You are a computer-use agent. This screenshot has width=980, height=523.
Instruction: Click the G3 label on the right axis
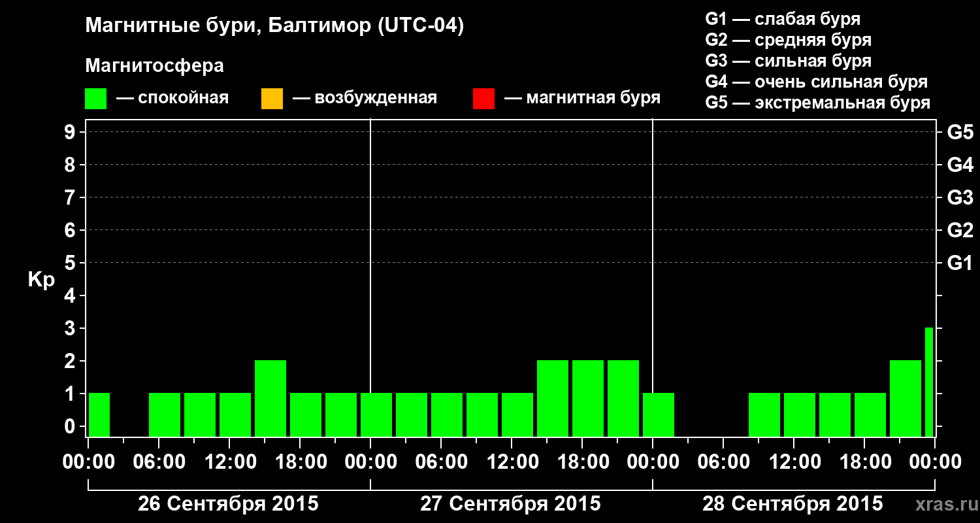tap(960, 198)
